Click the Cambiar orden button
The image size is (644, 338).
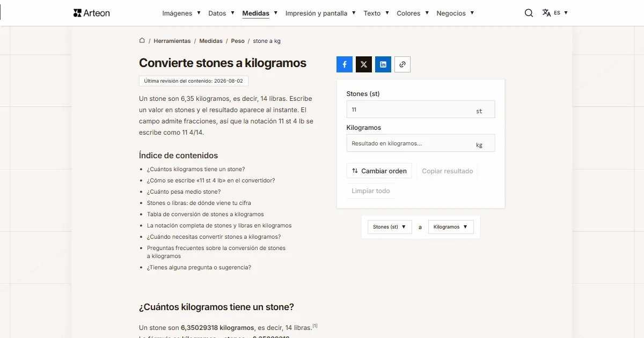[379, 171]
